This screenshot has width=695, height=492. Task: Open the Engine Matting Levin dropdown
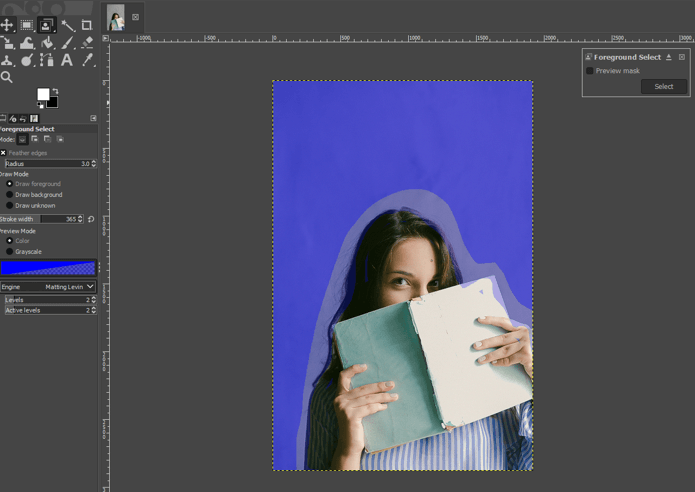click(x=48, y=287)
